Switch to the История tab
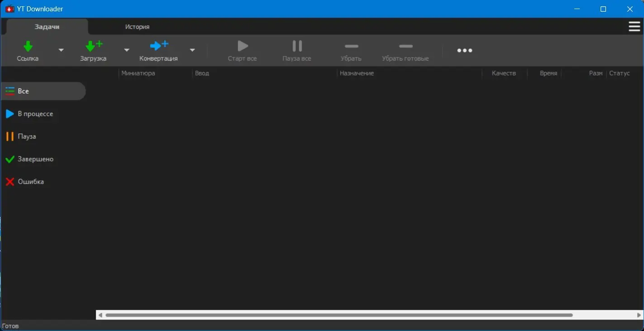Viewport: 644px width, 331px height. [137, 26]
